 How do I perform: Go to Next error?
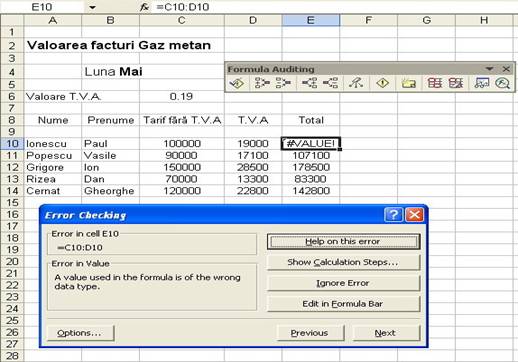pyautogui.click(x=386, y=333)
